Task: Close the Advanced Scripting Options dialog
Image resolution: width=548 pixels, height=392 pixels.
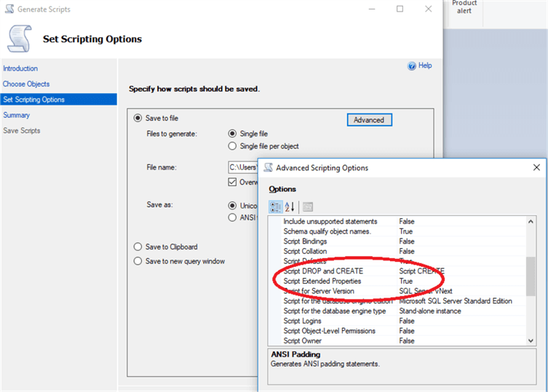Action: (536, 168)
